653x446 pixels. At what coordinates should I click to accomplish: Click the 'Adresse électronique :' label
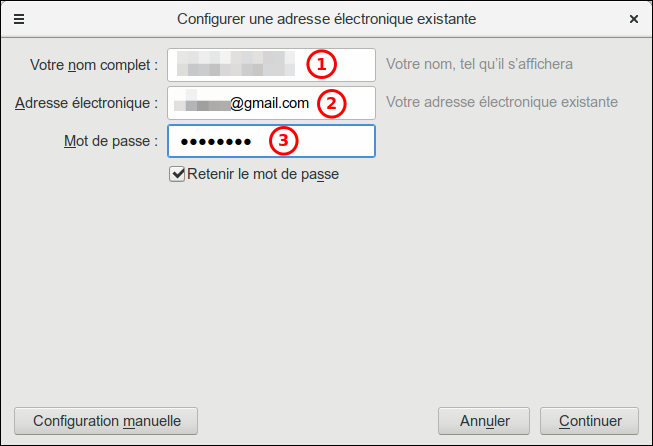tap(87, 103)
